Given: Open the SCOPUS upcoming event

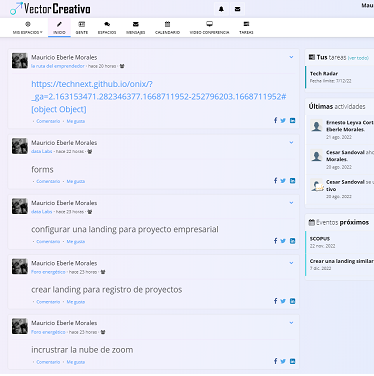Looking at the screenshot, I should pyautogui.click(x=339, y=242).
